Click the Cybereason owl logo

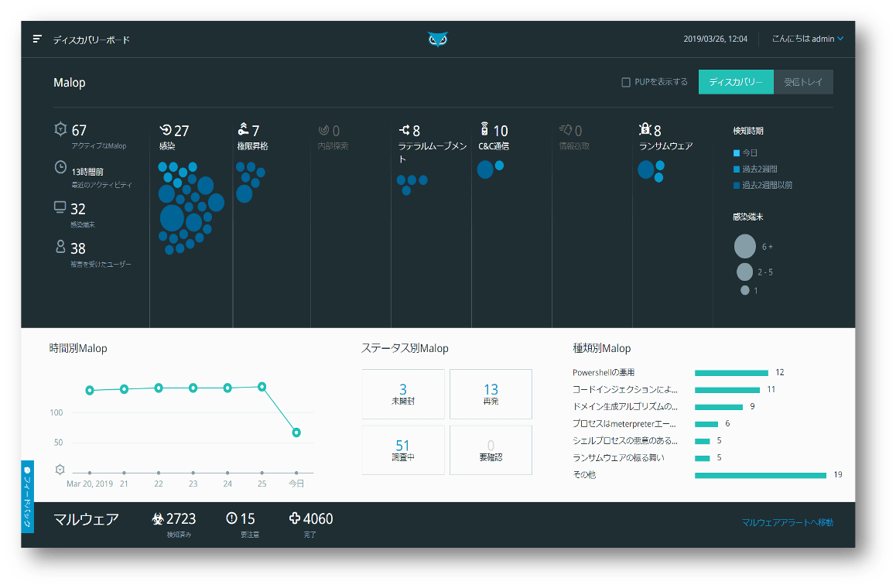click(x=438, y=39)
